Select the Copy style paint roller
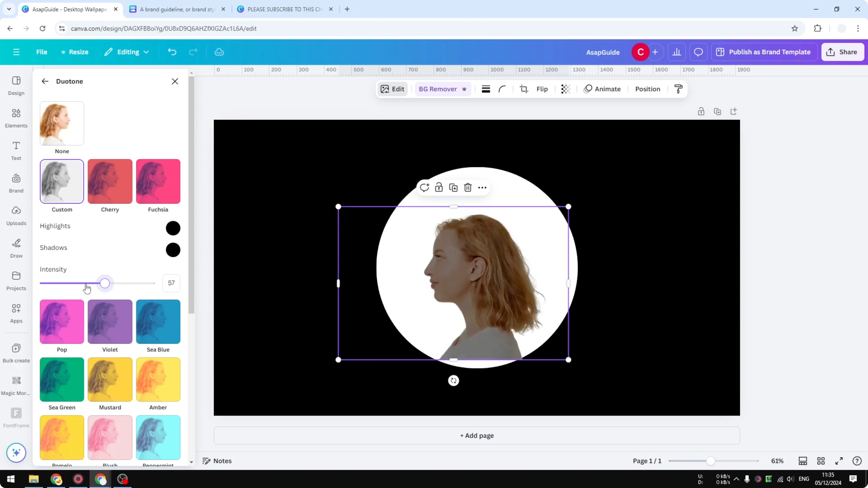The image size is (868, 488). (678, 89)
